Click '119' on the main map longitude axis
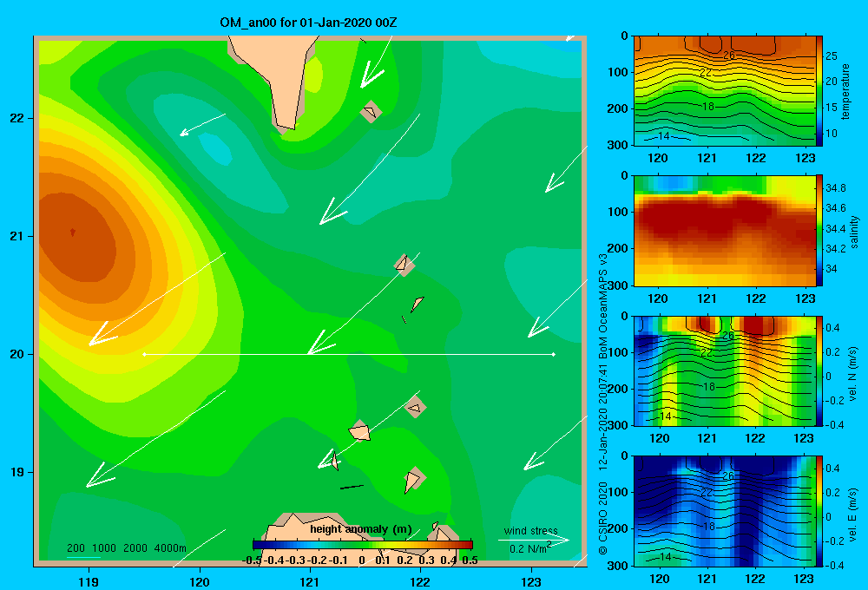 coord(89,581)
